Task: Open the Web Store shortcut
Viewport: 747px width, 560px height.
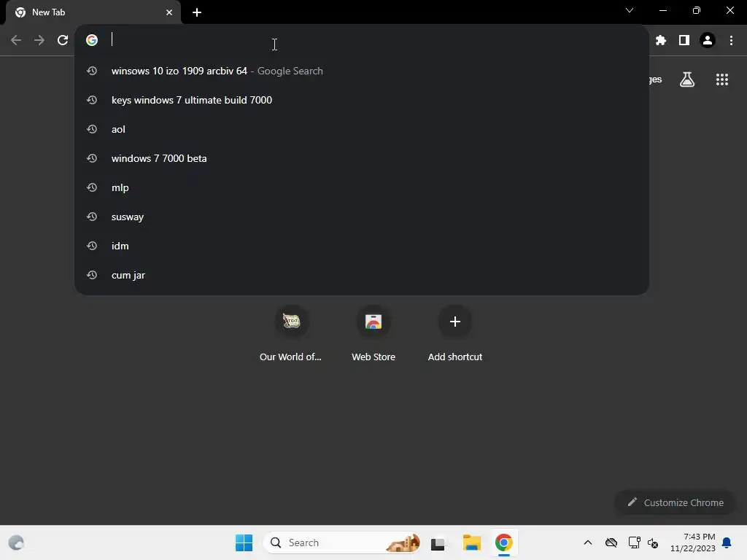Action: coord(373,334)
